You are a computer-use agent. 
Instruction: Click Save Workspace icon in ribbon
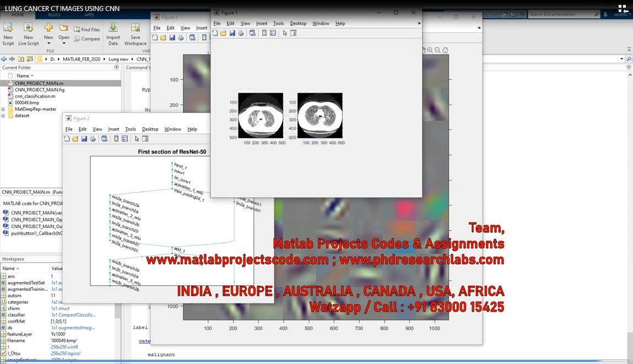tap(135, 33)
